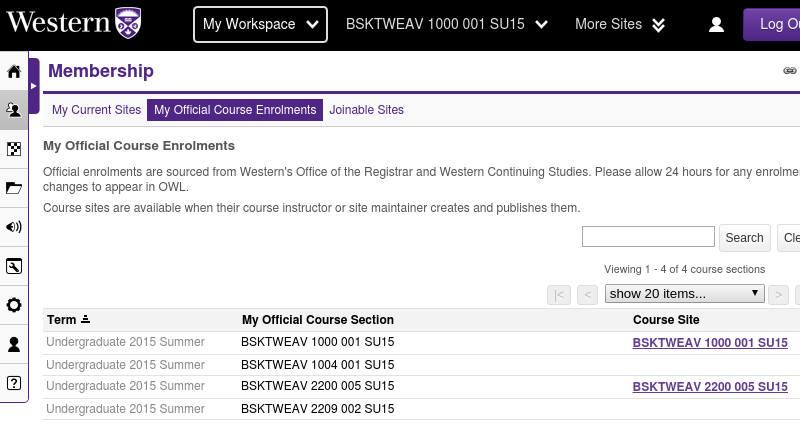This screenshot has height=426, width=800.
Task: Expand the collapsed sidebar with arrow toggle
Action: tap(33, 86)
